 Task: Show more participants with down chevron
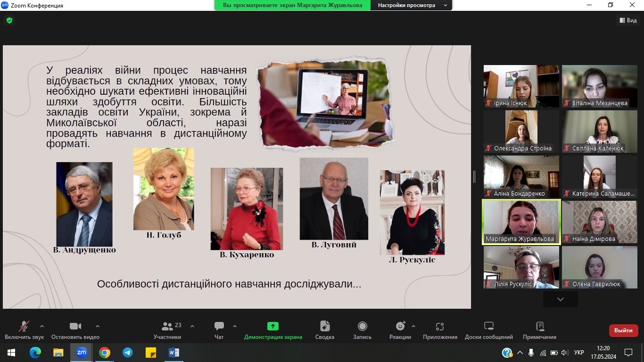tap(561, 299)
